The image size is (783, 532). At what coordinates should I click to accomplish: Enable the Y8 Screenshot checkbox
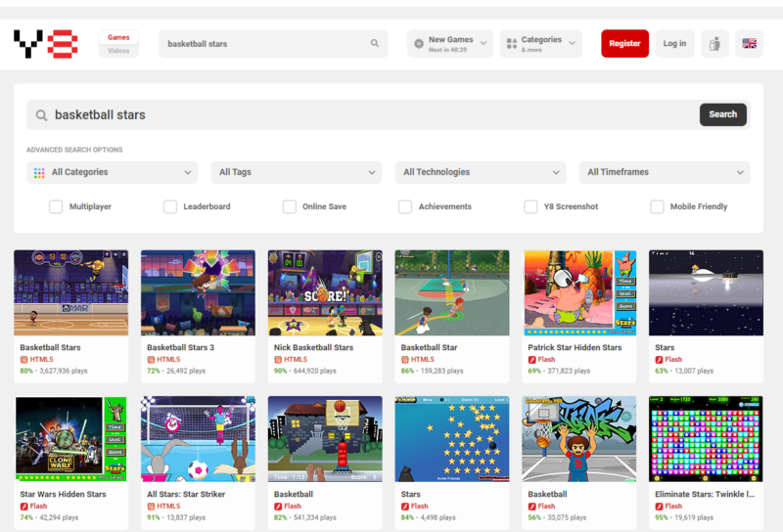point(530,206)
